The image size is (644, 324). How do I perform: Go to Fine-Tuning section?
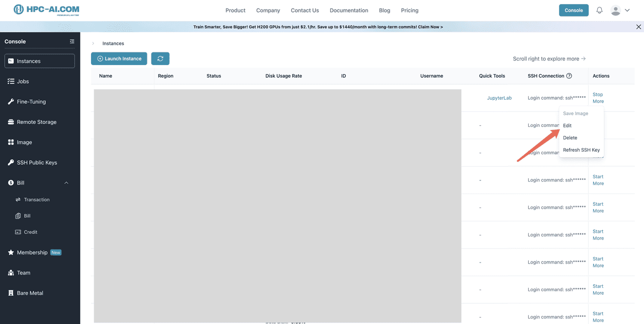pos(31,102)
